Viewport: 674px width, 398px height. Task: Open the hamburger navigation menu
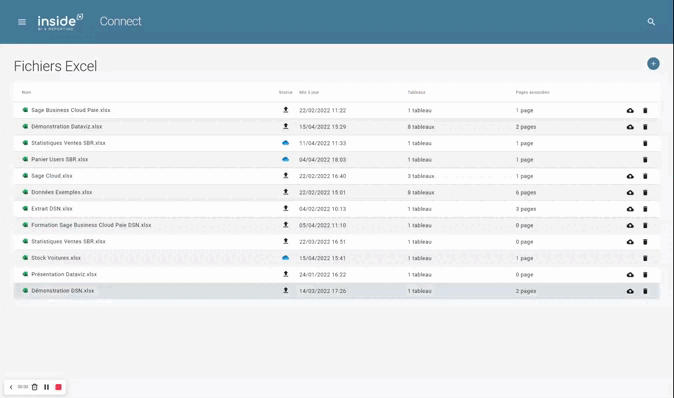click(x=22, y=22)
